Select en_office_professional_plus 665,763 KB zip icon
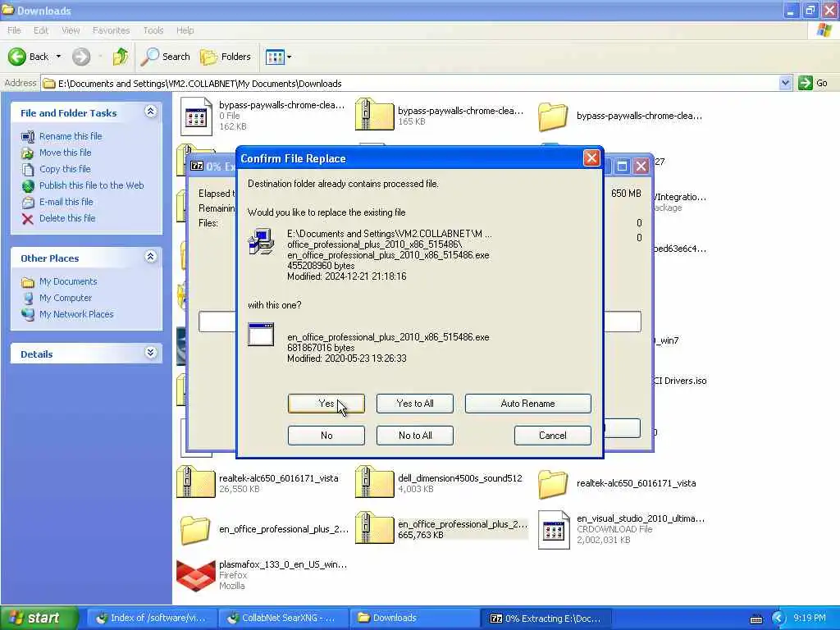Screen dimensions: 840x630 pos(374,527)
